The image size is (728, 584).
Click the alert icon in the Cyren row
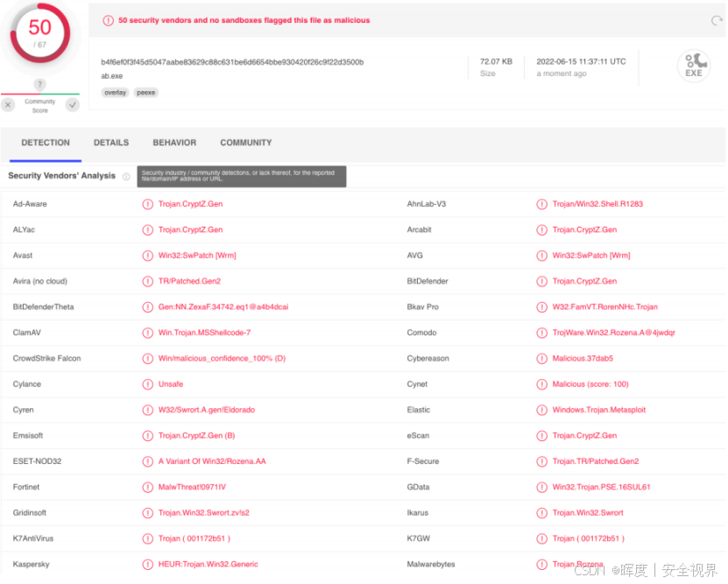click(x=148, y=410)
